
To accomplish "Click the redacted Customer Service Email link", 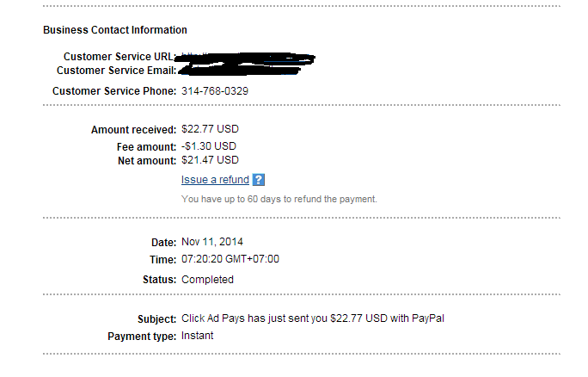I will pos(240,71).
